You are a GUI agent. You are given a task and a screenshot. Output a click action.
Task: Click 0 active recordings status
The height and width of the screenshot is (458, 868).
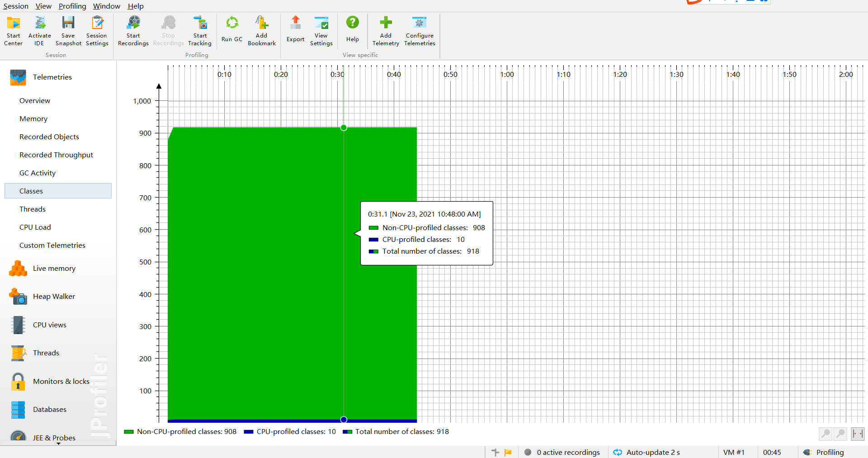click(568, 452)
